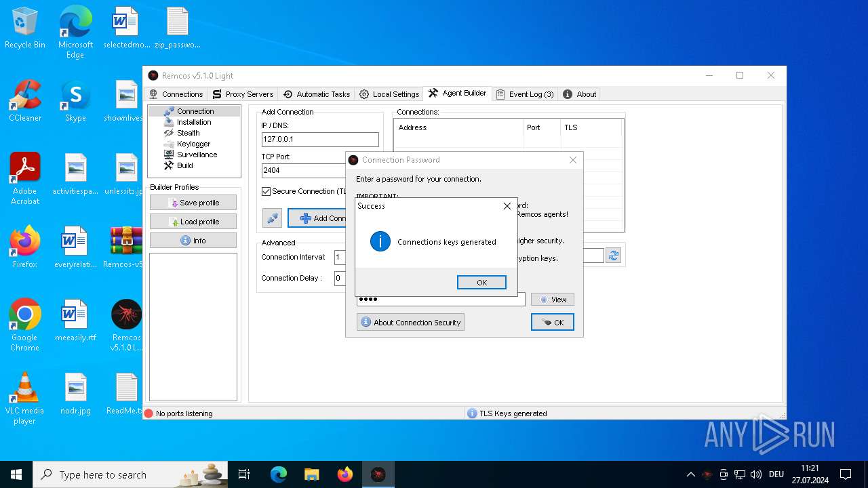Click OK in Connection Password dialog

pyautogui.click(x=553, y=323)
